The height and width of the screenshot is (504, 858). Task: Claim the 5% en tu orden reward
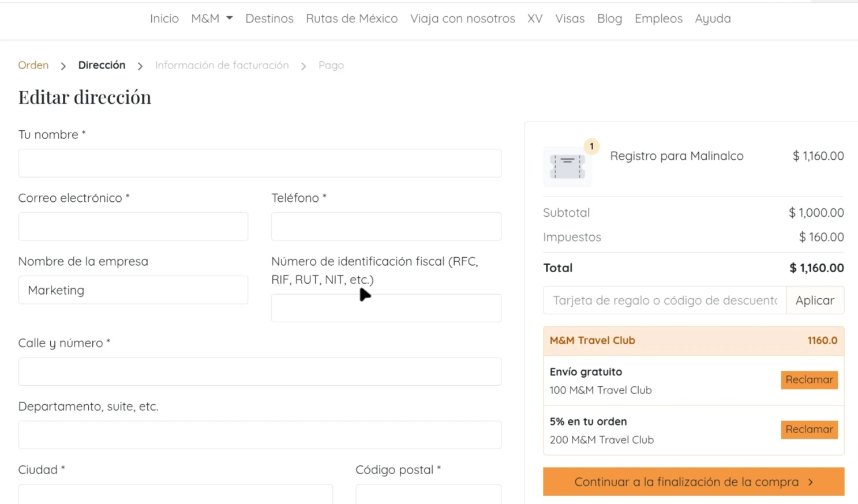pyautogui.click(x=809, y=430)
